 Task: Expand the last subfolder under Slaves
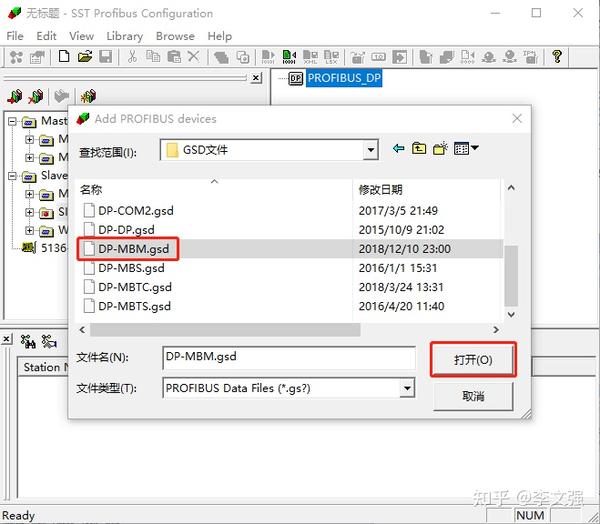29,230
